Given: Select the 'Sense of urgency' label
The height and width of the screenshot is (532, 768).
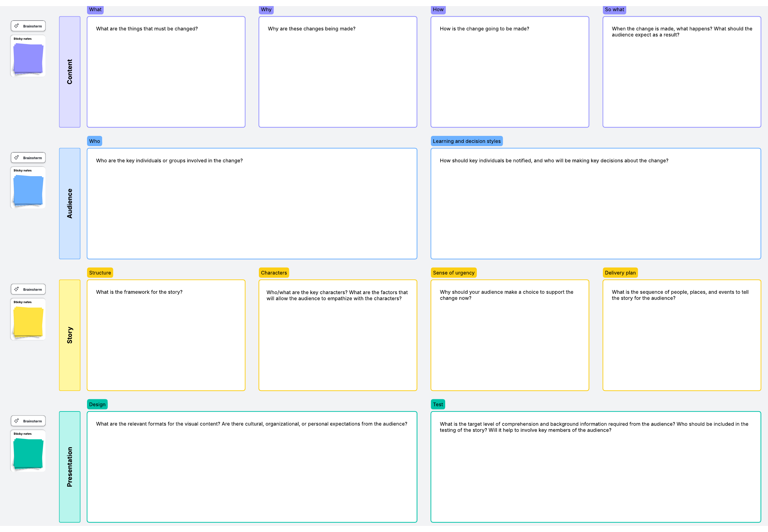Looking at the screenshot, I should (453, 273).
